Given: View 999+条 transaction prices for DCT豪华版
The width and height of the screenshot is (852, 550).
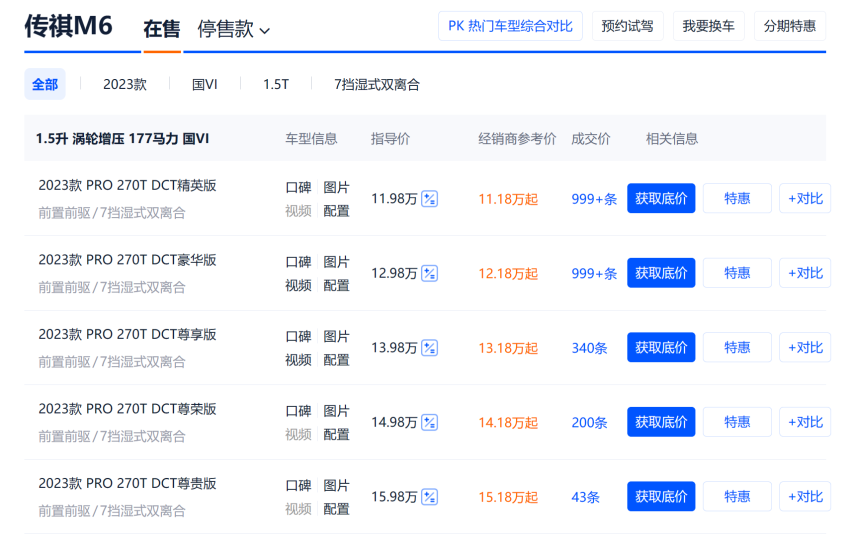Looking at the screenshot, I should tap(594, 273).
